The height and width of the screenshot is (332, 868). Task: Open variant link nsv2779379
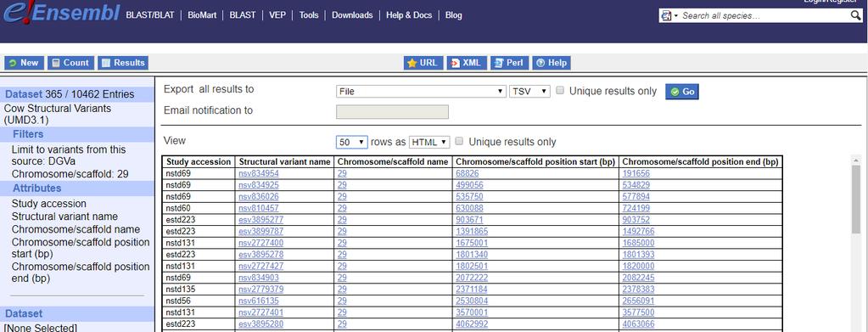pyautogui.click(x=260, y=290)
